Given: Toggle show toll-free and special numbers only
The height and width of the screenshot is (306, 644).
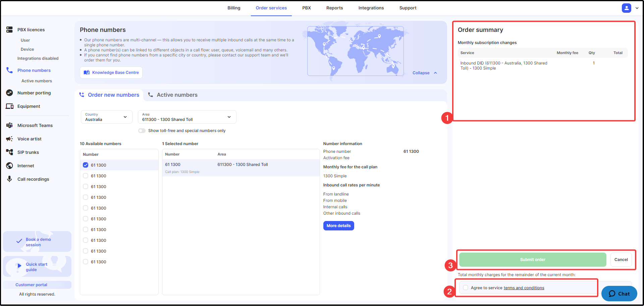Looking at the screenshot, I should [142, 131].
